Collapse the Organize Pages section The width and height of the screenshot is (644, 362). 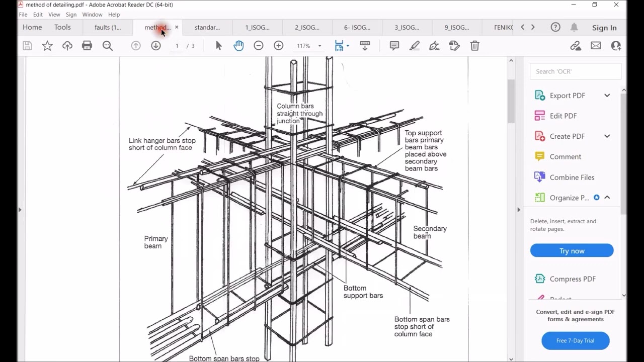click(x=607, y=198)
